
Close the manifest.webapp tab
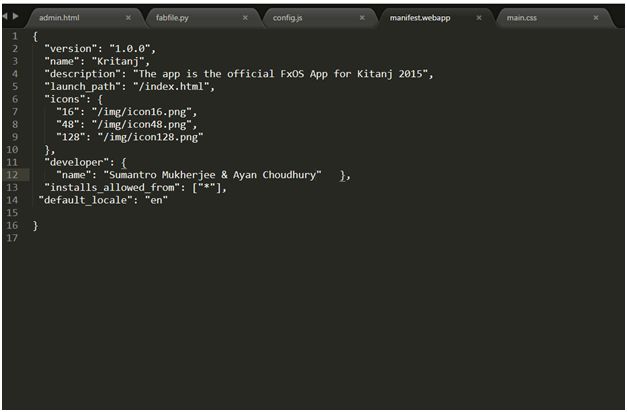click(x=479, y=18)
